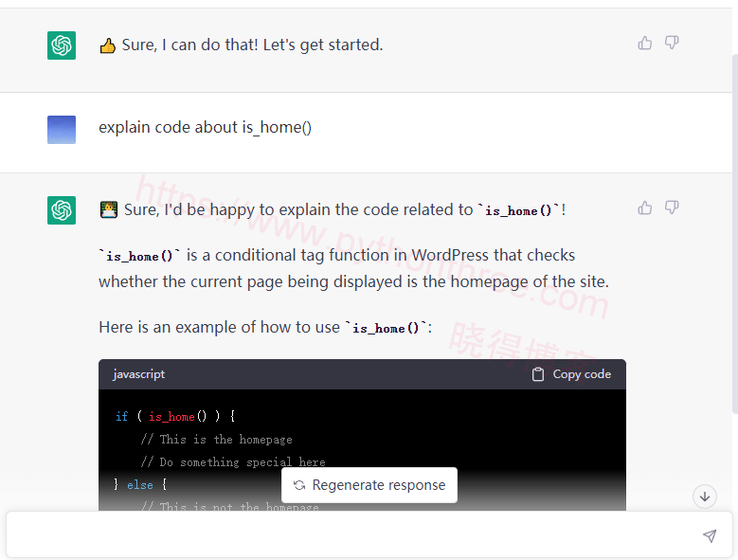This screenshot has width=738, height=560.
Task: Dislike the "Let's get started" reply
Action: [x=672, y=43]
